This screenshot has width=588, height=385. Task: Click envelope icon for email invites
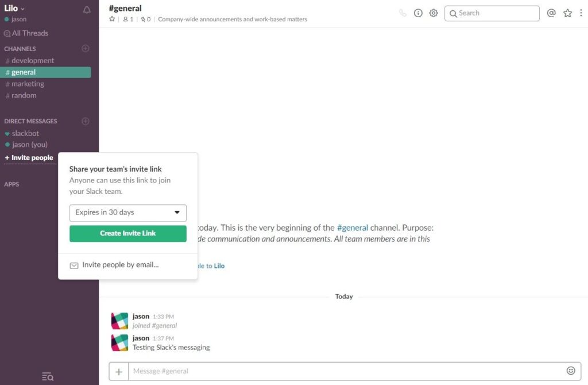pos(74,266)
